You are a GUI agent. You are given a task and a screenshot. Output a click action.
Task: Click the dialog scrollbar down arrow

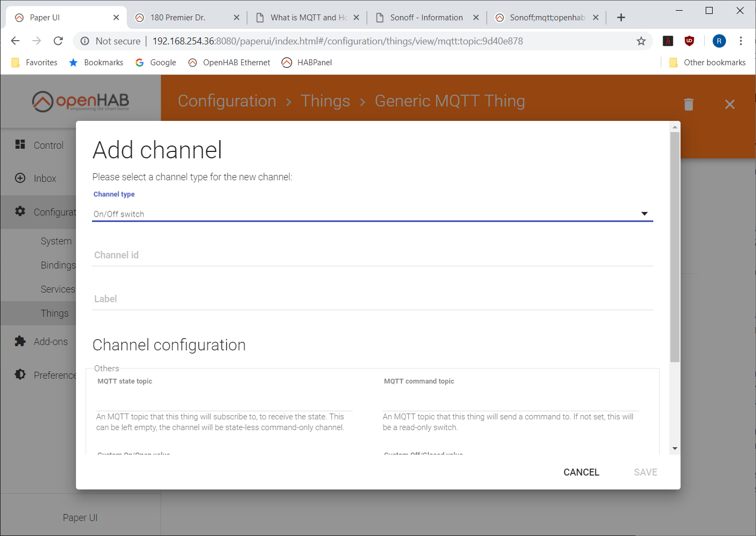click(x=675, y=449)
